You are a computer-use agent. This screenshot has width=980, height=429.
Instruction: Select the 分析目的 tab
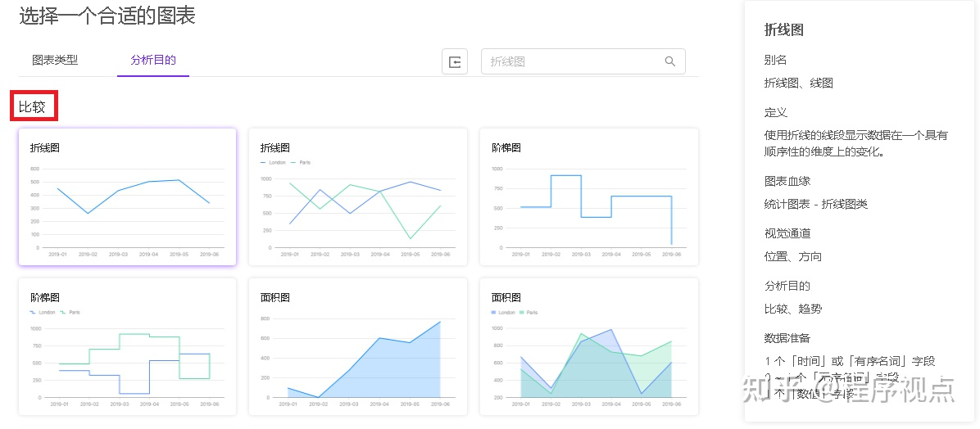click(x=153, y=60)
